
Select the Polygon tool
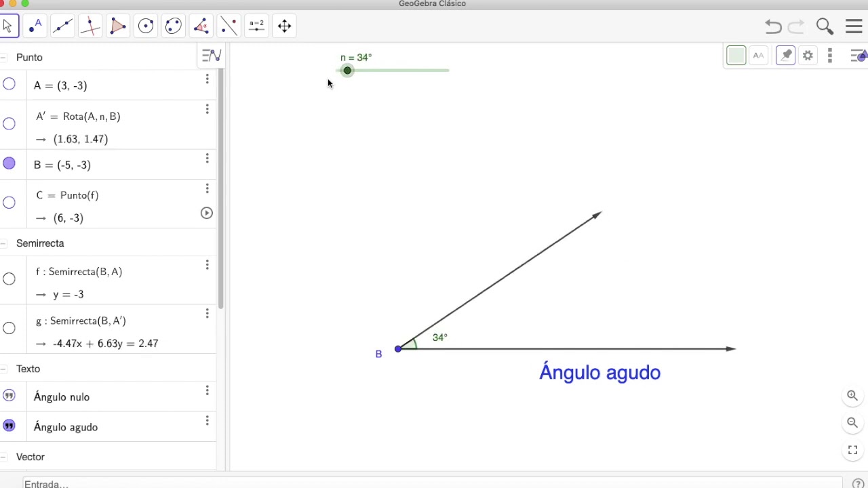(118, 26)
